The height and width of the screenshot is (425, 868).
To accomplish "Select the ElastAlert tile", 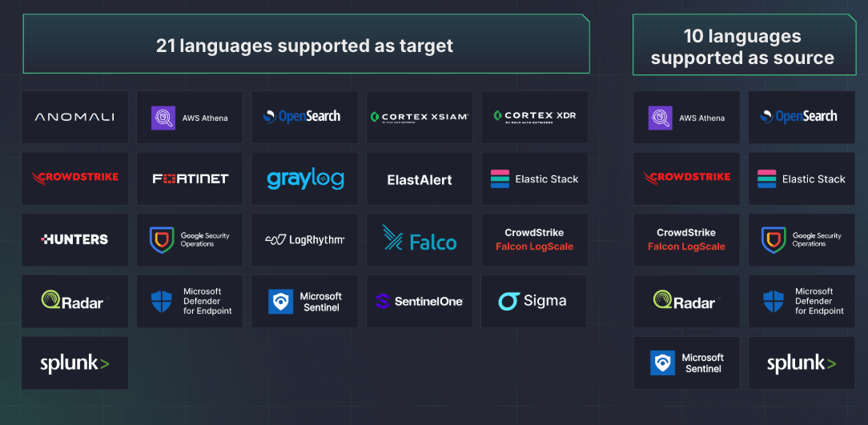I will [420, 178].
